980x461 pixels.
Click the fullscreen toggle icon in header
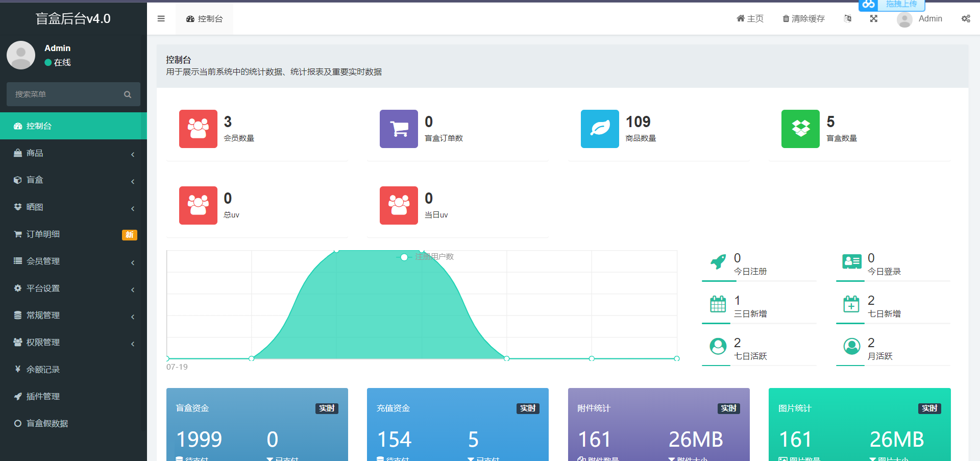(x=873, y=19)
